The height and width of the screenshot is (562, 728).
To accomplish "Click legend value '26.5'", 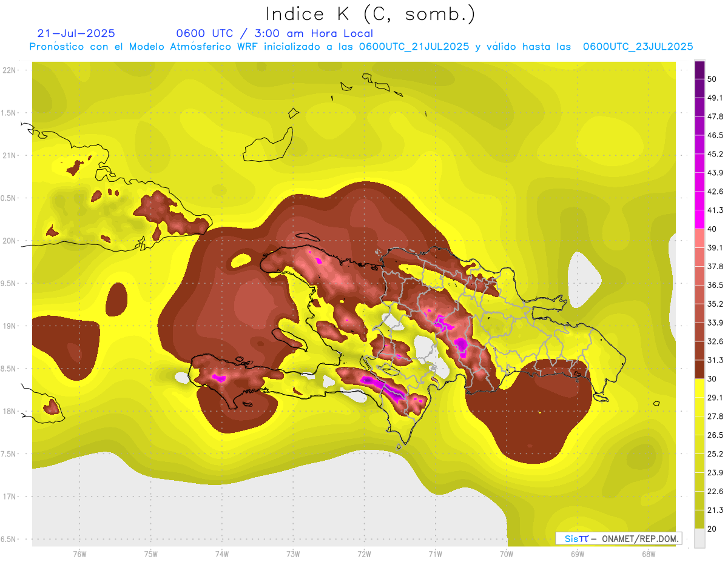I will pos(715,435).
